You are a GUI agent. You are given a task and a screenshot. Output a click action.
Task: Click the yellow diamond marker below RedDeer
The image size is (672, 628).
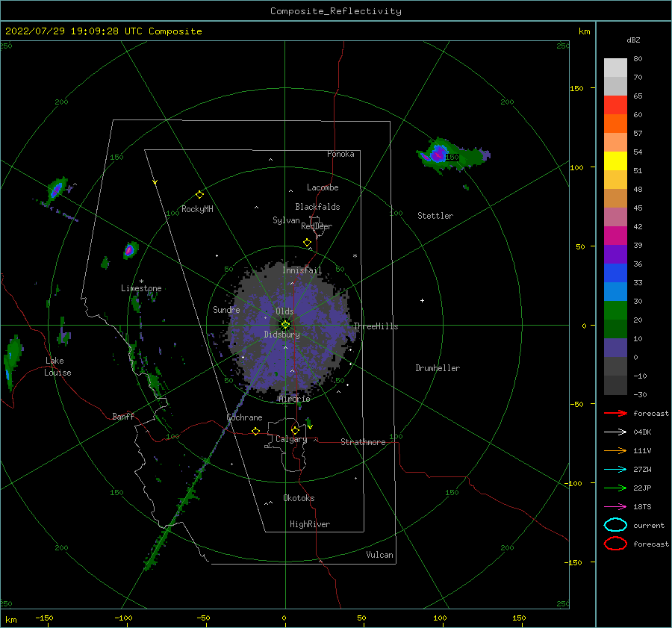307,243
